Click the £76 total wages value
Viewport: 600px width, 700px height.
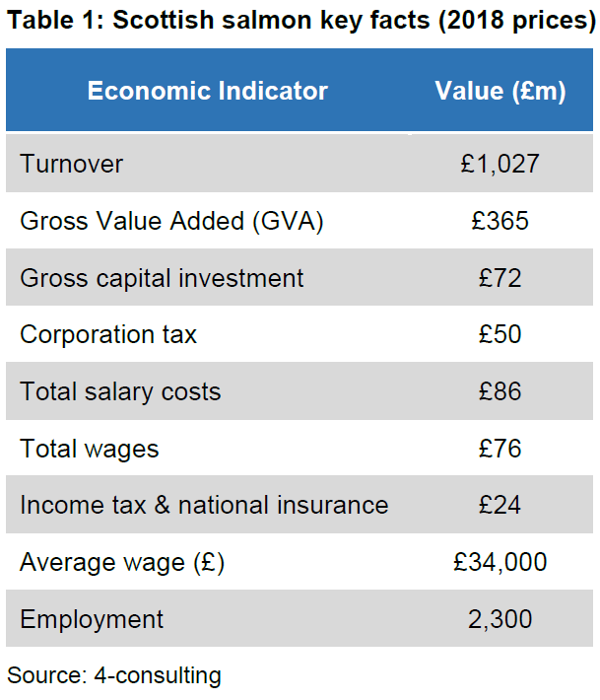pyautogui.click(x=500, y=449)
